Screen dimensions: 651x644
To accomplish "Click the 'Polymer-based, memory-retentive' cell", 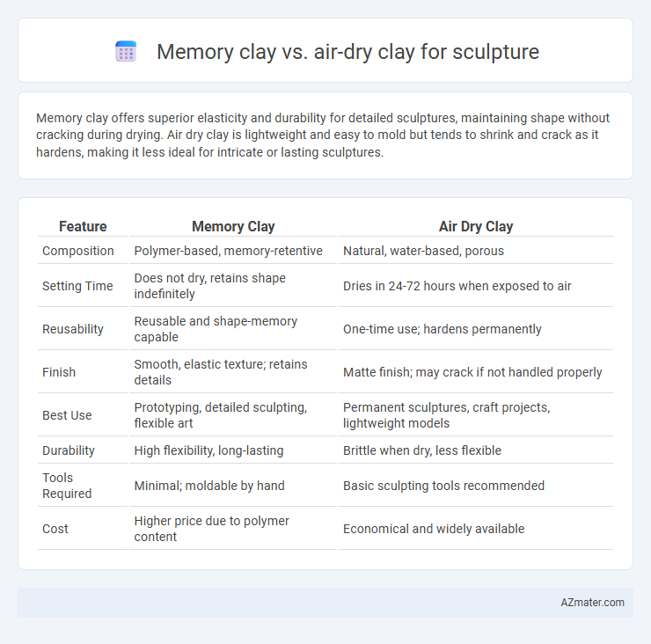I will point(229,251).
